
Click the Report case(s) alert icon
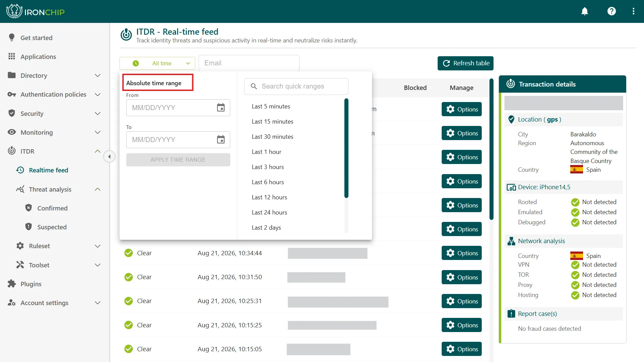(x=511, y=314)
